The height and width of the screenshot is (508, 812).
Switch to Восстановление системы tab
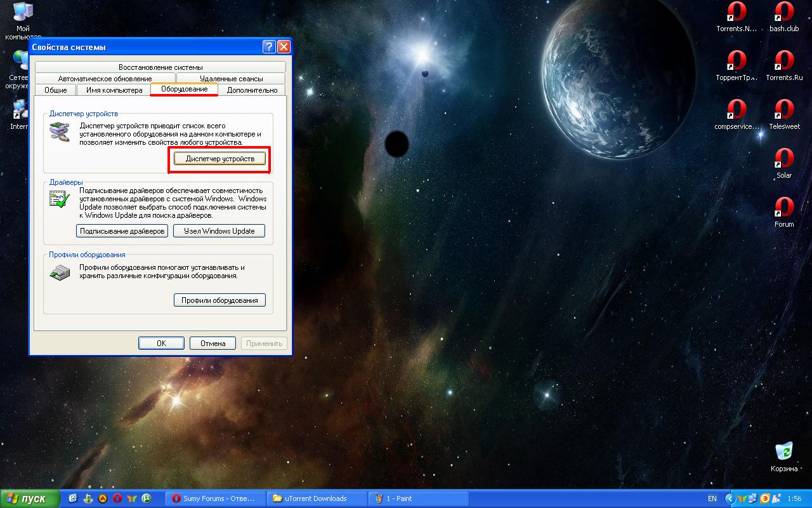pos(160,67)
